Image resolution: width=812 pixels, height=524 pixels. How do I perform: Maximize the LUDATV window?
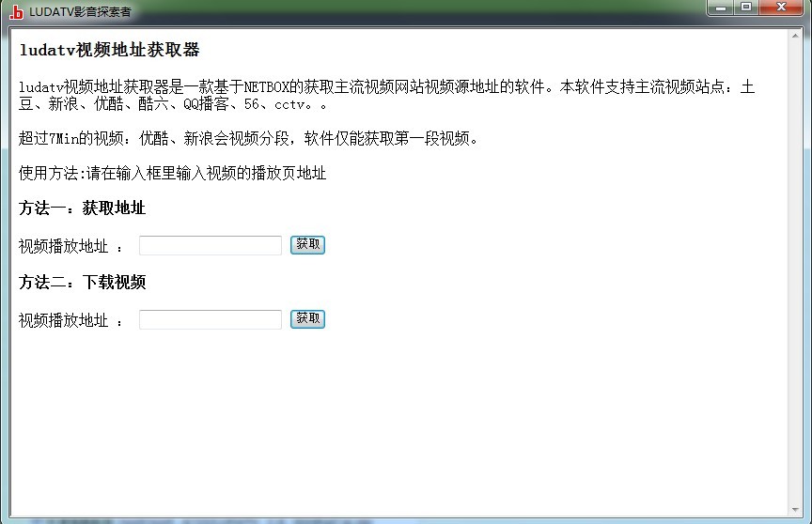[x=746, y=8]
